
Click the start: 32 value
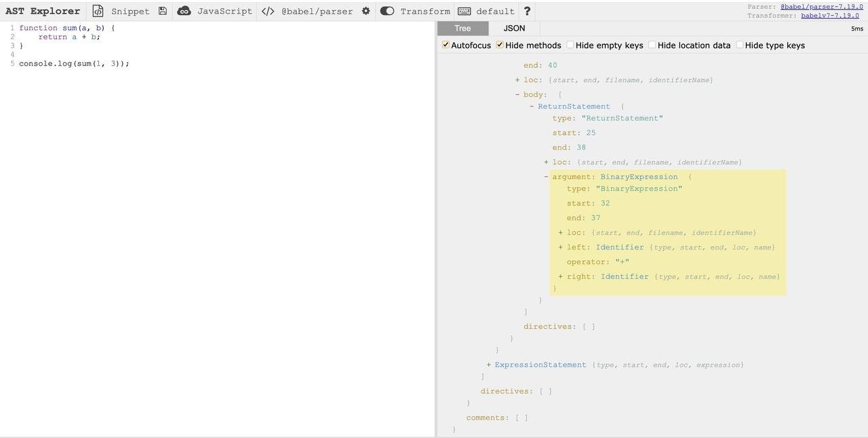(x=605, y=203)
